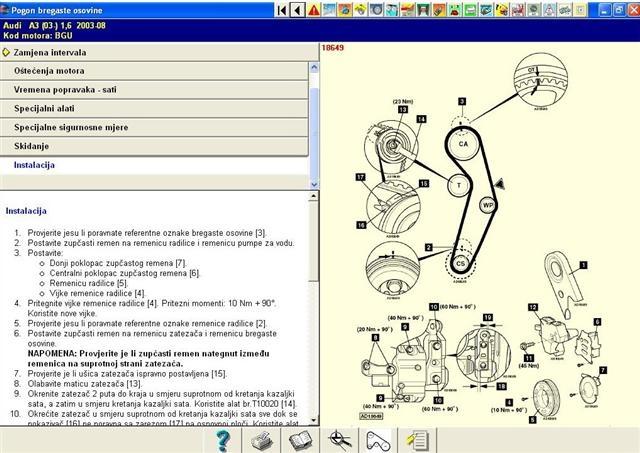Click step 'Donji poklopac zupčastog remena [7]'
Viewport: 640px width, 453px height.
(x=118, y=263)
